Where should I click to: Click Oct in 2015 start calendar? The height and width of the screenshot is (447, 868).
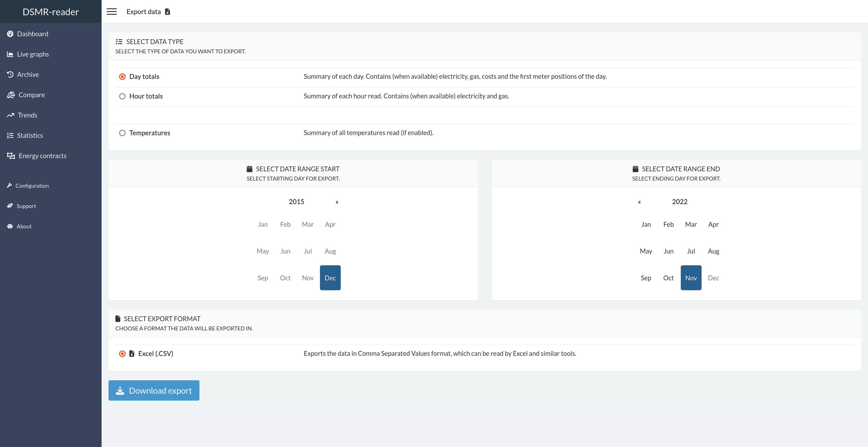pos(285,278)
